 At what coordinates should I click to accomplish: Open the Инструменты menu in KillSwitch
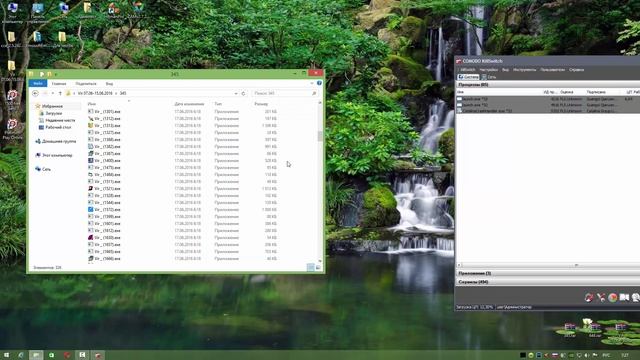[524, 70]
